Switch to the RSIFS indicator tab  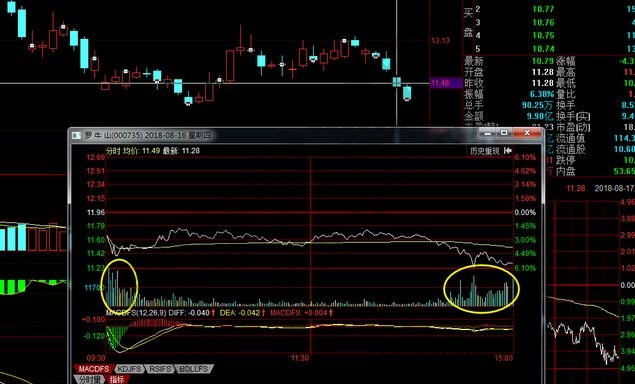(159, 369)
